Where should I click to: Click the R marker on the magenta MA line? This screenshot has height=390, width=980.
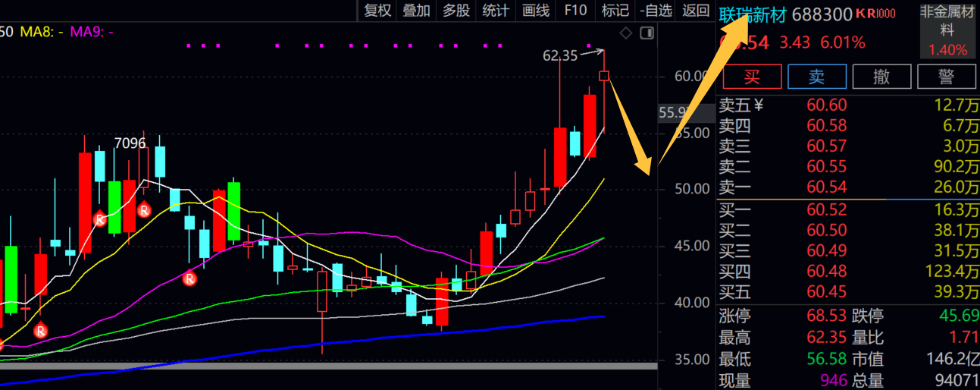point(189,278)
